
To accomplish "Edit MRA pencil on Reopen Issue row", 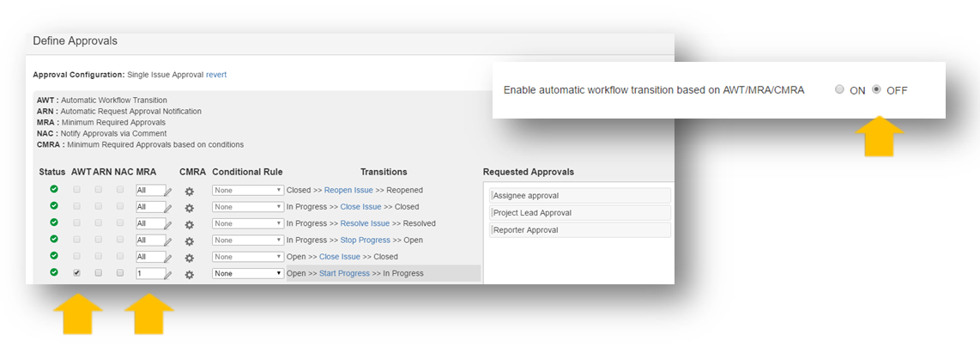I will click(x=168, y=192).
